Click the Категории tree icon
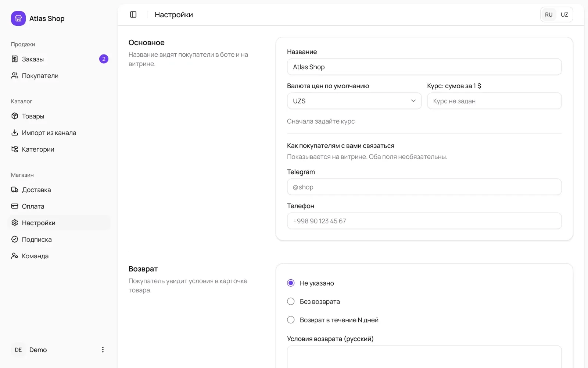The height and width of the screenshot is (368, 588). [x=15, y=149]
